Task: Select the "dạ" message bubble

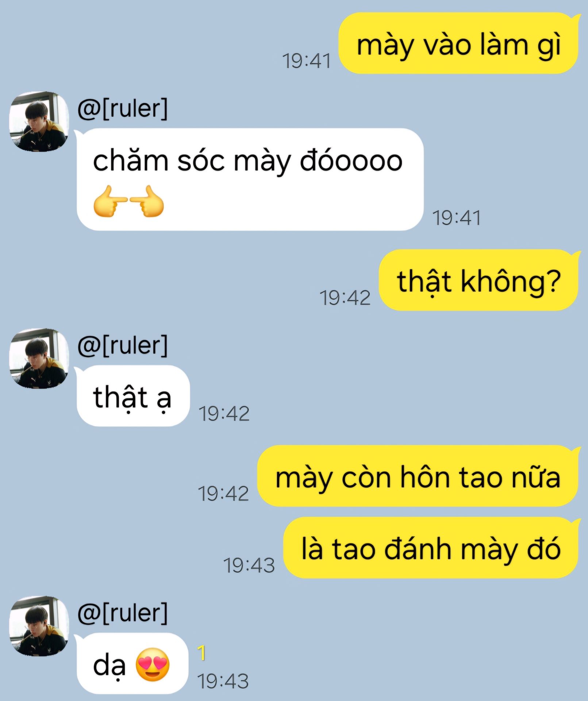Action: (x=132, y=663)
